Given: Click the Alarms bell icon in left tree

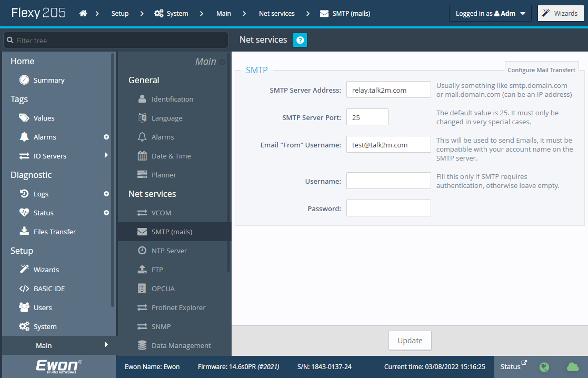Looking at the screenshot, I should tap(24, 137).
